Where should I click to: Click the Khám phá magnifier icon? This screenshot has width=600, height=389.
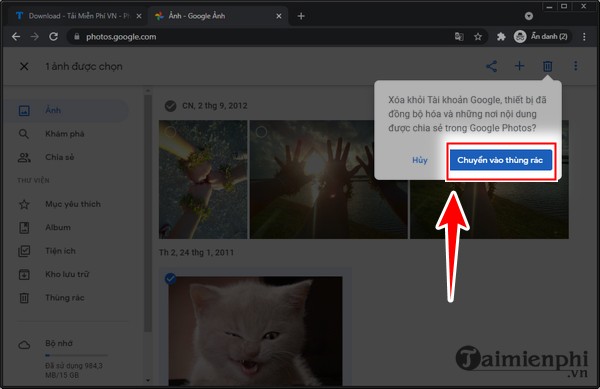[24, 134]
